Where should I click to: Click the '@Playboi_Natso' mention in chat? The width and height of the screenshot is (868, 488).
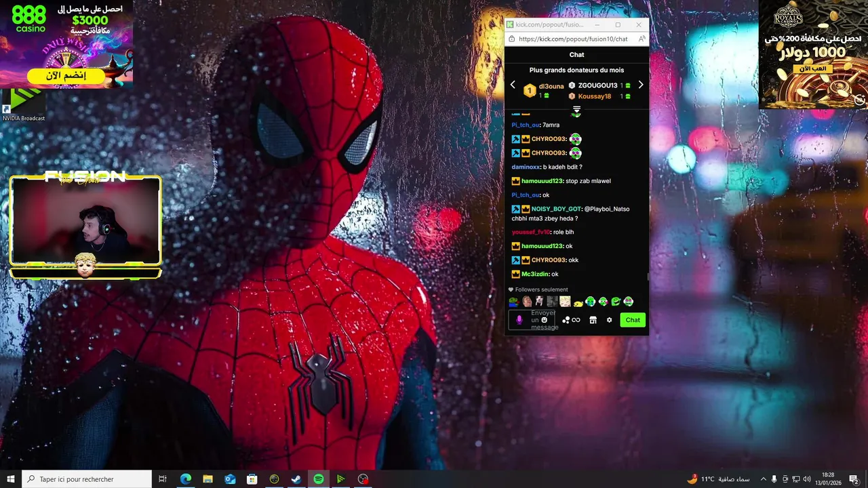[606, 209]
